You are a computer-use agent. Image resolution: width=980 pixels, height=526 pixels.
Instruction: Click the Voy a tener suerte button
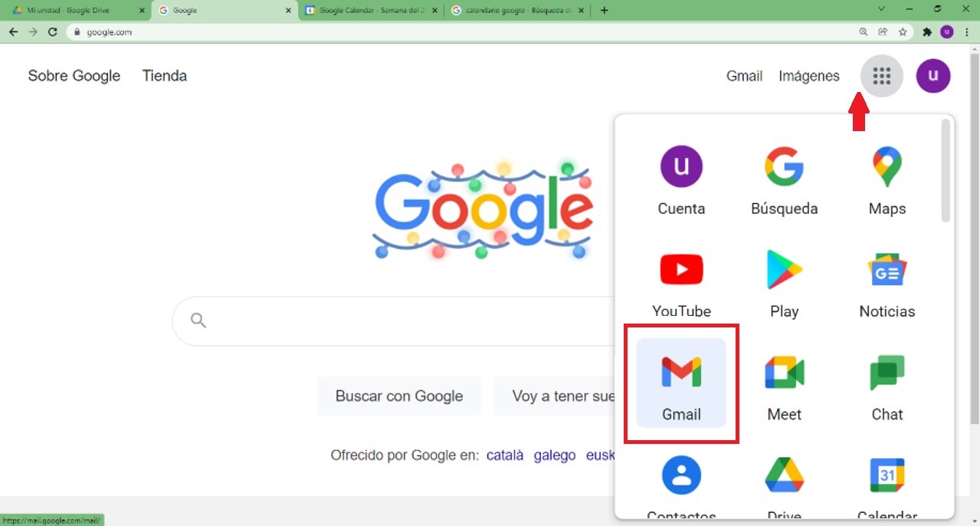coord(555,396)
